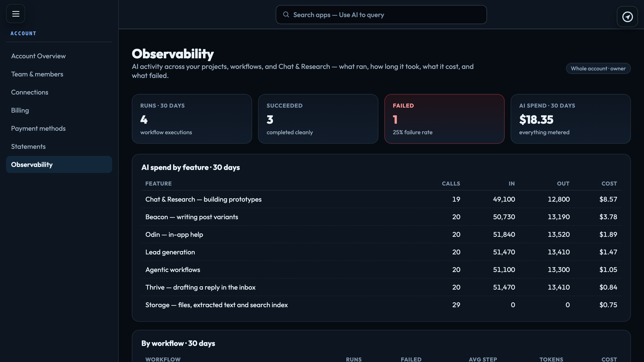Click the FEATURE column header
644x362 pixels.
(158, 184)
